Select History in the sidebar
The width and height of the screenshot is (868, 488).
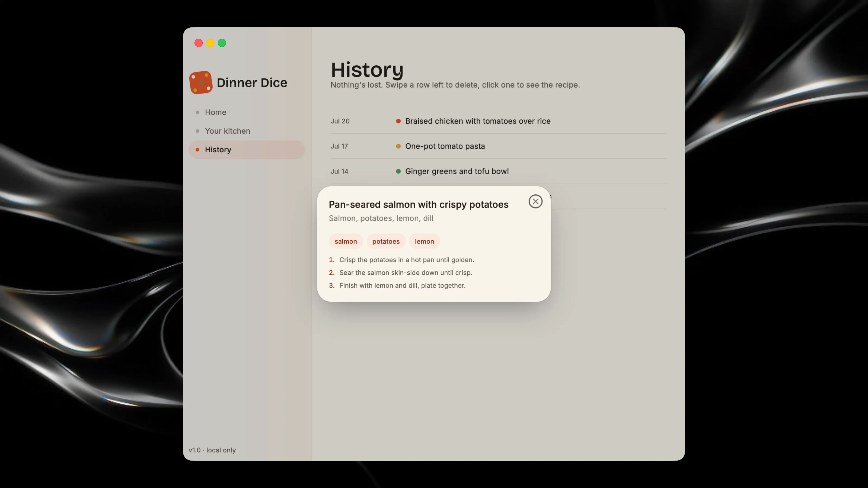point(246,150)
